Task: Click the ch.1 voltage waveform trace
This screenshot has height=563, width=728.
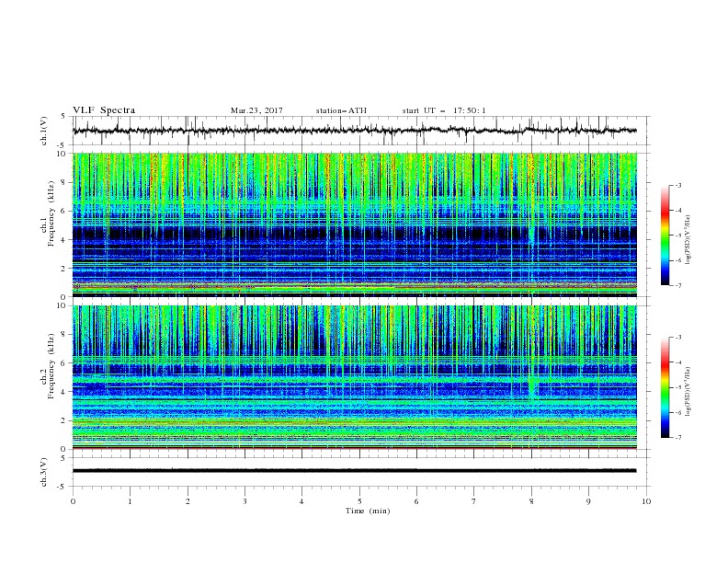Action: 354,131
